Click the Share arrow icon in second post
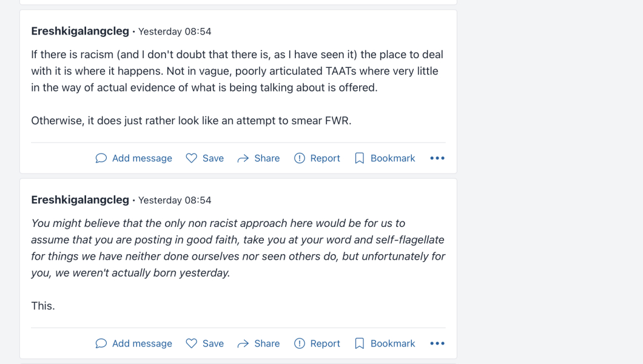The width and height of the screenshot is (643, 364). (x=243, y=343)
